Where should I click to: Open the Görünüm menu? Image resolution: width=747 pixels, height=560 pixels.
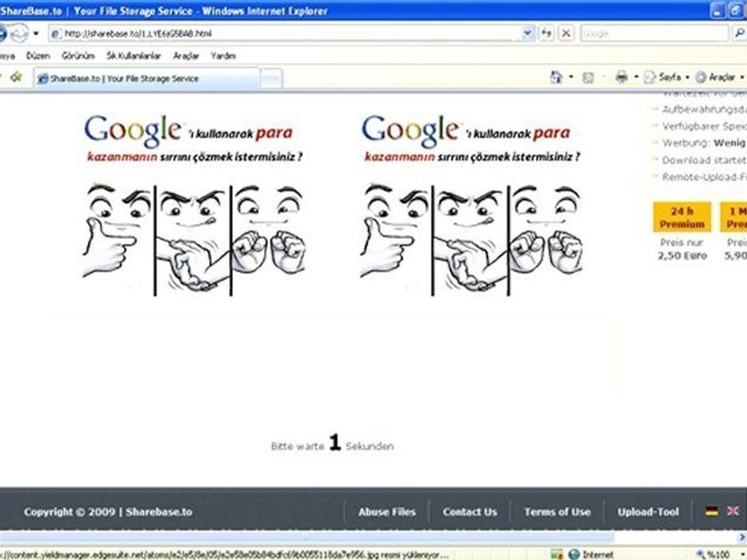(x=78, y=56)
